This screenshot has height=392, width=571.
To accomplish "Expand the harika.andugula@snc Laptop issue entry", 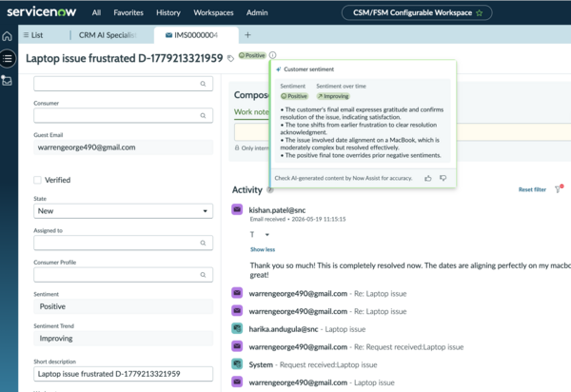I will (307, 329).
